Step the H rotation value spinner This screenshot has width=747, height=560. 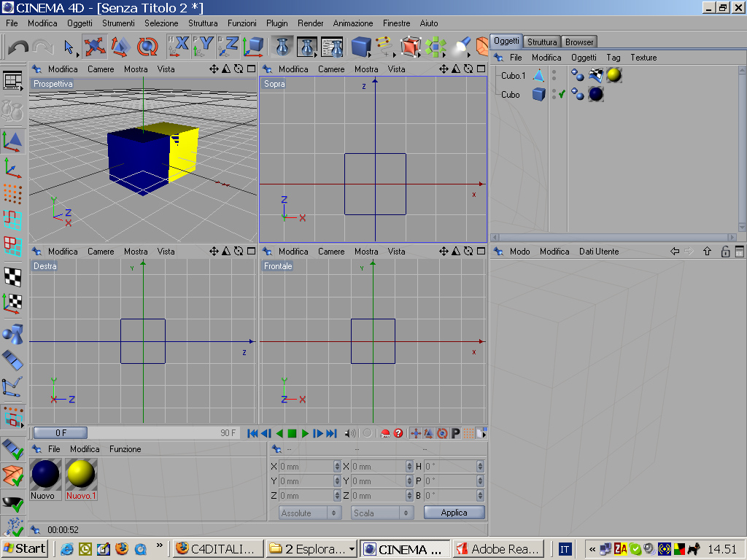480,466
